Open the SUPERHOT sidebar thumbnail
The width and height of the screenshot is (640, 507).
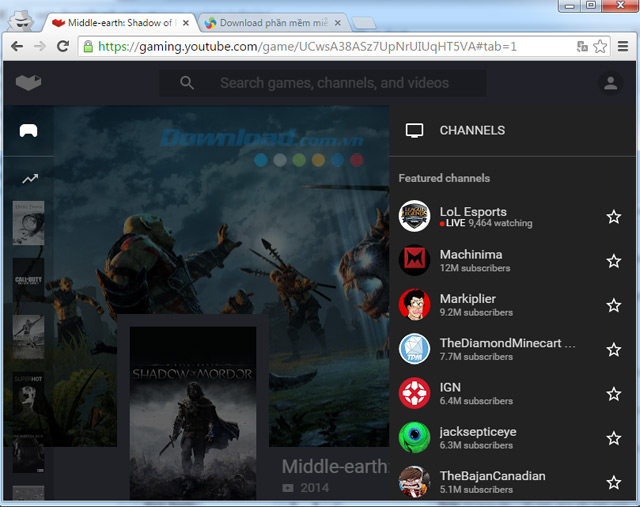coord(28,394)
